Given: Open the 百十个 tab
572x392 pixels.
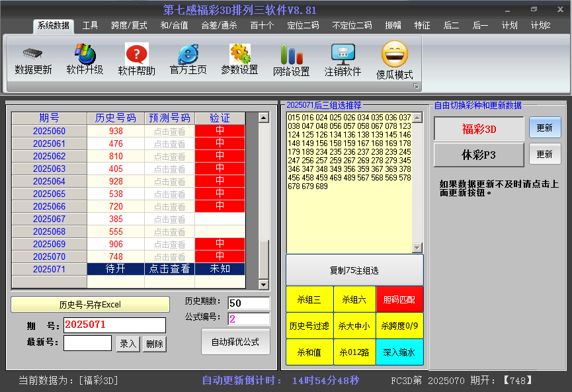Looking at the screenshot, I should point(262,26).
